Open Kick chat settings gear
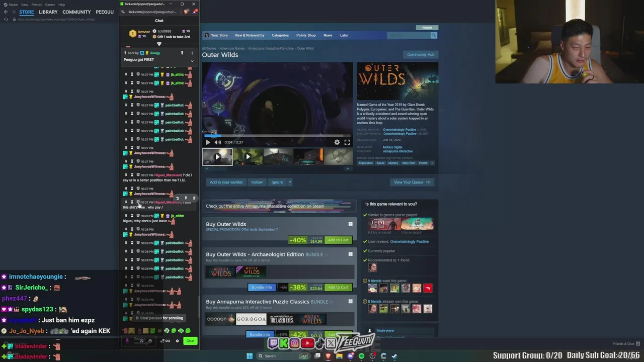644x362 pixels. 177,341
